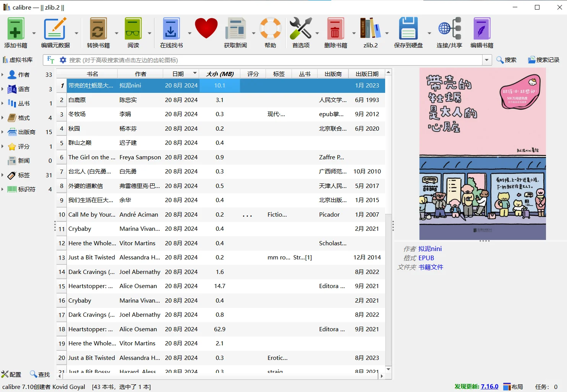Open the search history dropdown arrow

click(x=487, y=60)
